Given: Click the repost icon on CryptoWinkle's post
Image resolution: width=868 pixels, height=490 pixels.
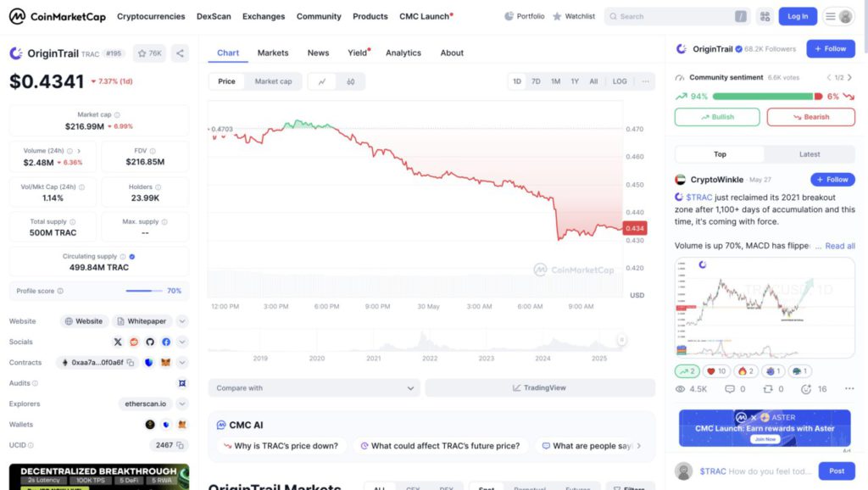Looking at the screenshot, I should pos(767,389).
